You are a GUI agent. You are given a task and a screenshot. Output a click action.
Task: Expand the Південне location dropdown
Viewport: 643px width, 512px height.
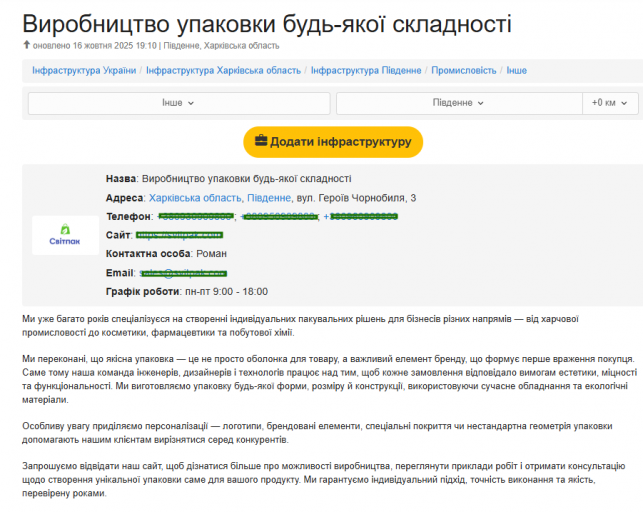coord(459,103)
